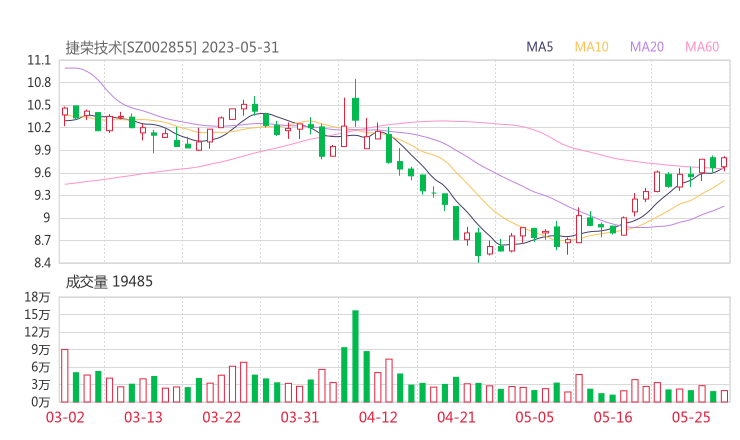Screen dimensions: 740x440
Task: Click the 9.6 price axis label
Action: [x=42, y=173]
